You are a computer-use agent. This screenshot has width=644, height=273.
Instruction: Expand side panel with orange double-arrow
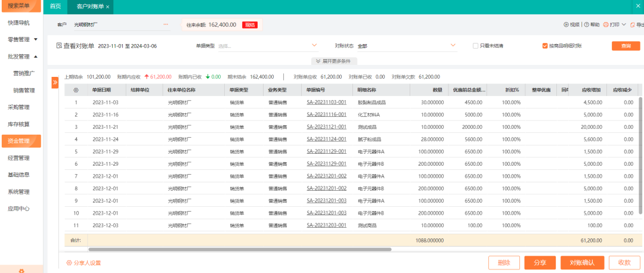pos(55,82)
